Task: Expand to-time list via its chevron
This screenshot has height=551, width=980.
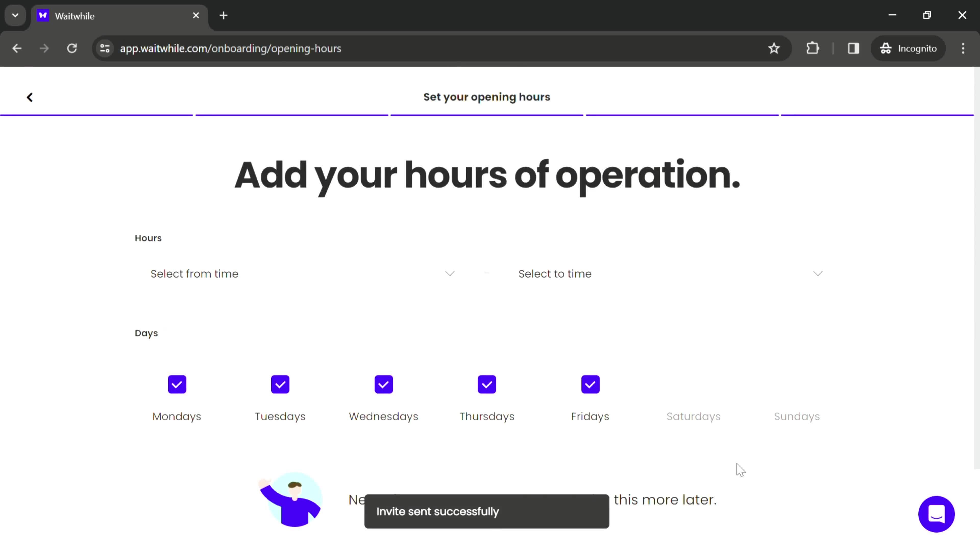Action: coord(817,274)
